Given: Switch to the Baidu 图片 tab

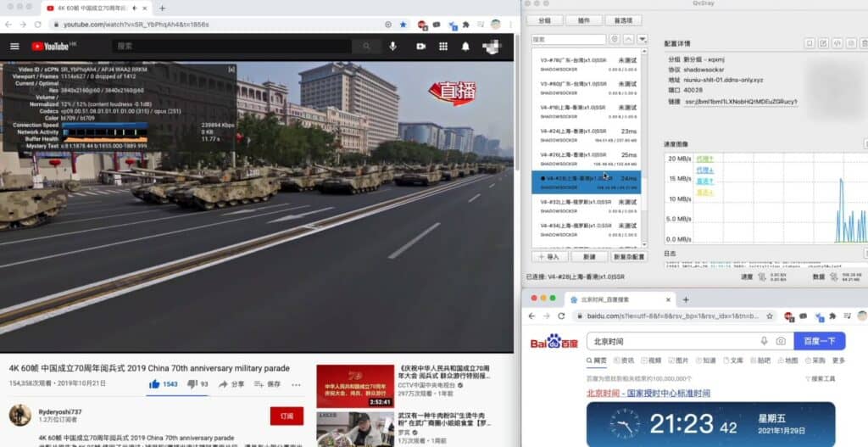Looking at the screenshot, I should click(x=678, y=360).
